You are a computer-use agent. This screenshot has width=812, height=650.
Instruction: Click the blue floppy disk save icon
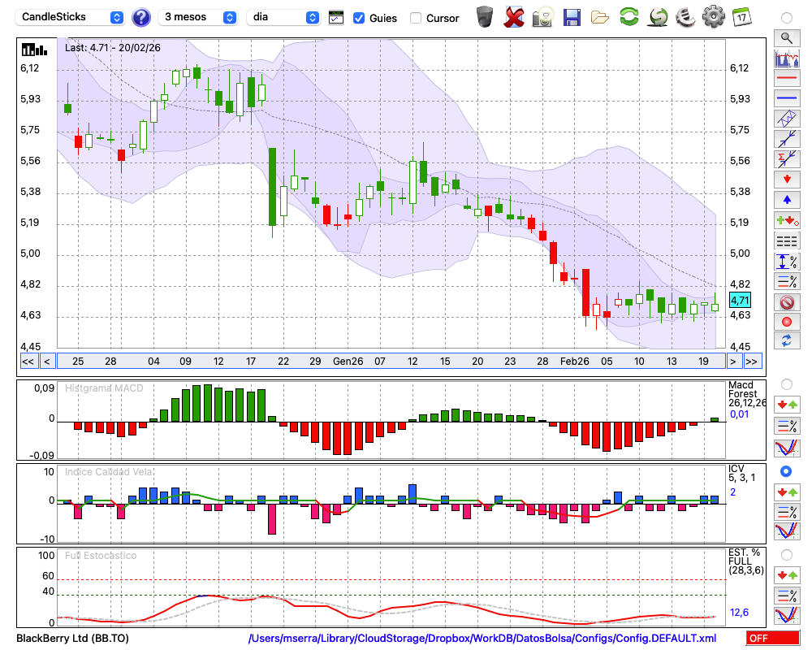point(572,16)
